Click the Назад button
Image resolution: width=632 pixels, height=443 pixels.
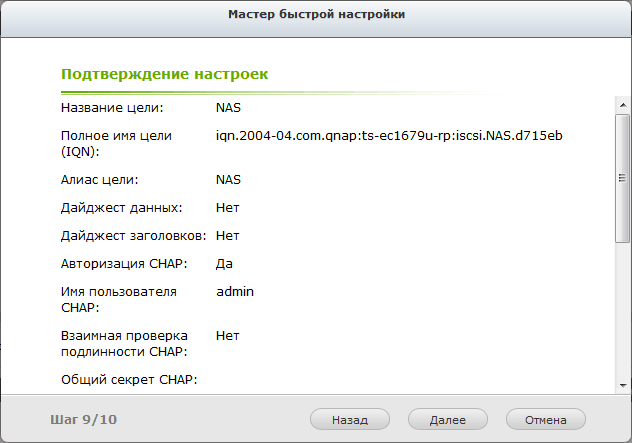pyautogui.click(x=350, y=420)
